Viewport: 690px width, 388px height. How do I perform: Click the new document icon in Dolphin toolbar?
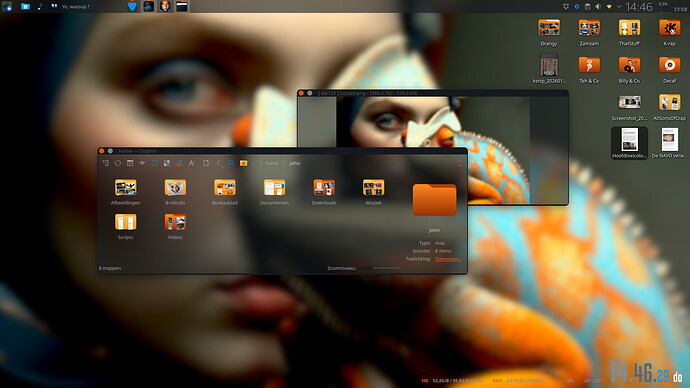click(x=206, y=163)
